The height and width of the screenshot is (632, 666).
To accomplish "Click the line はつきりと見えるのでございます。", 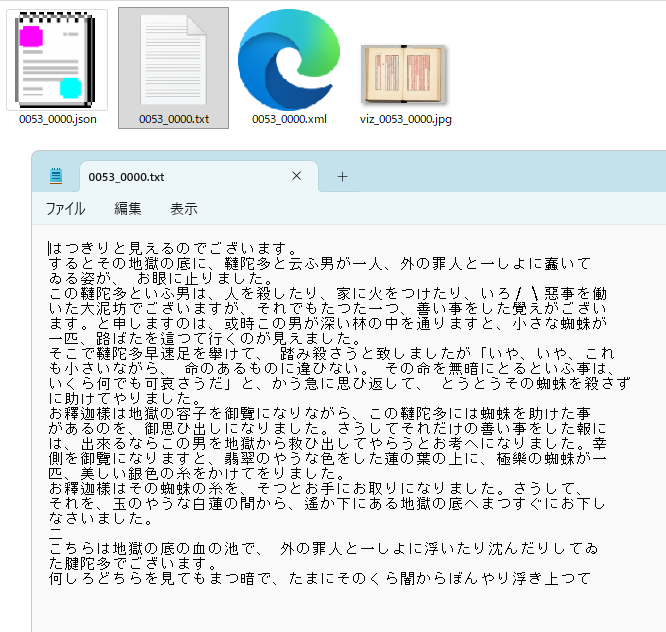I will click(173, 248).
